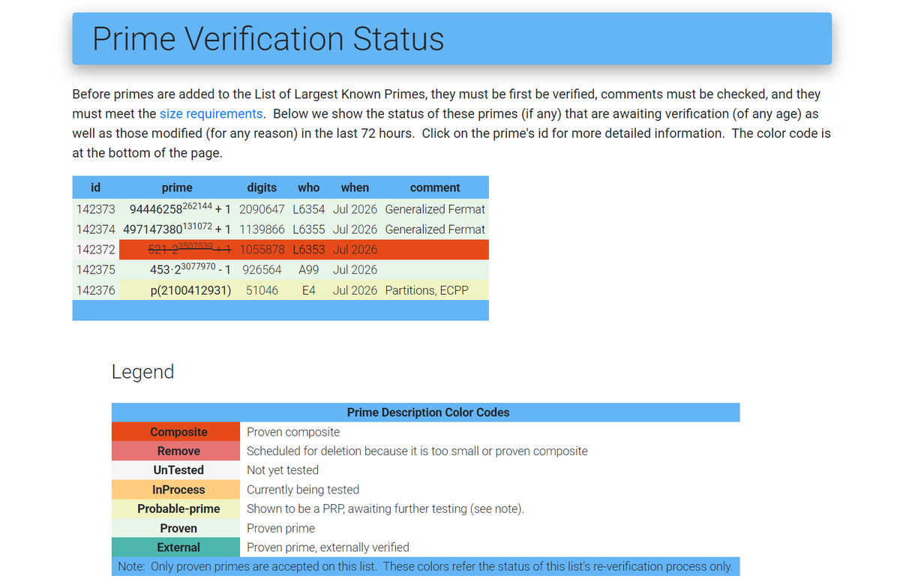Open prime id 142373 details
This screenshot has width=900, height=588.
(96, 209)
